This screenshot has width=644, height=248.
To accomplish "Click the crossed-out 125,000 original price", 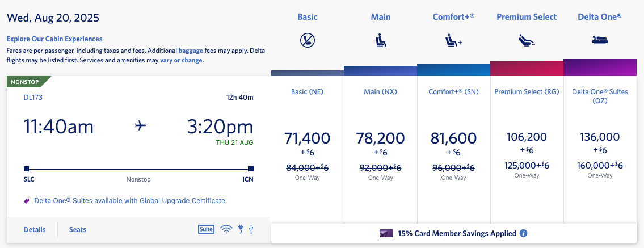I will (x=527, y=165).
